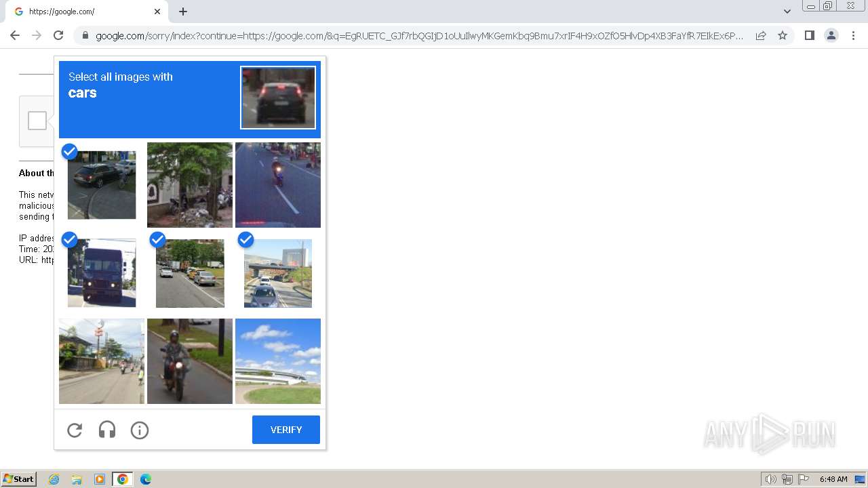Select the street with power lines tile
Viewport: 868px width, 488px height.
102,361
